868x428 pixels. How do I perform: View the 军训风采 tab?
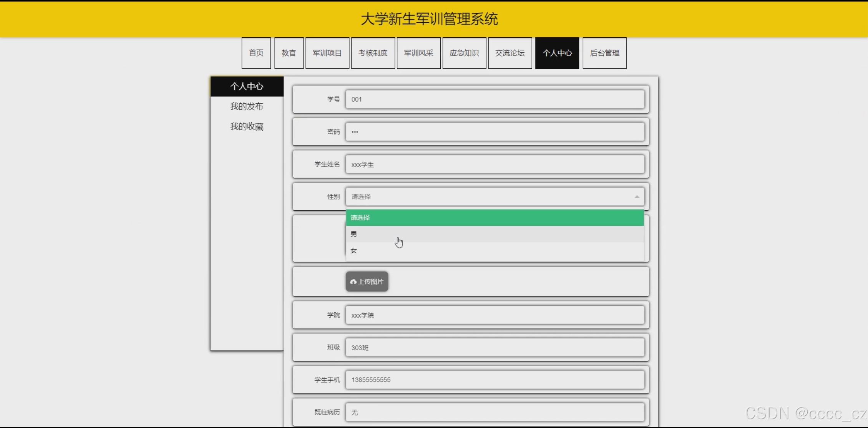[418, 53]
